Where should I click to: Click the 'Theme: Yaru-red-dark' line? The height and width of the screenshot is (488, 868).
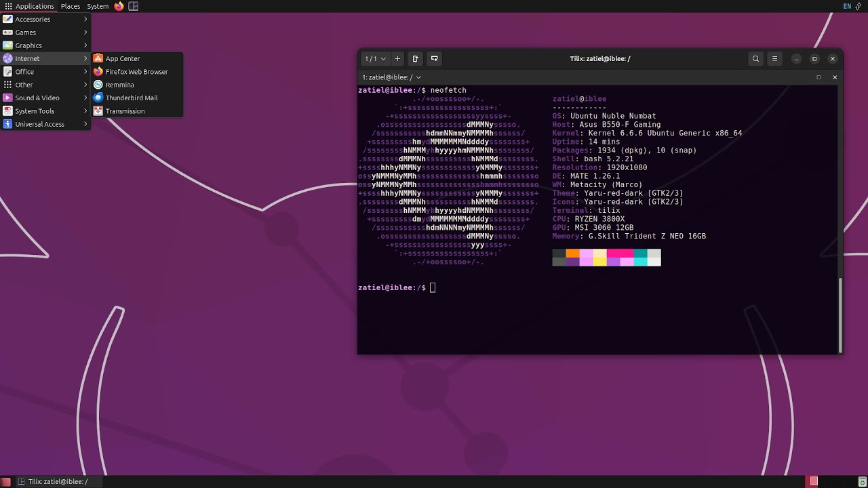coord(618,193)
